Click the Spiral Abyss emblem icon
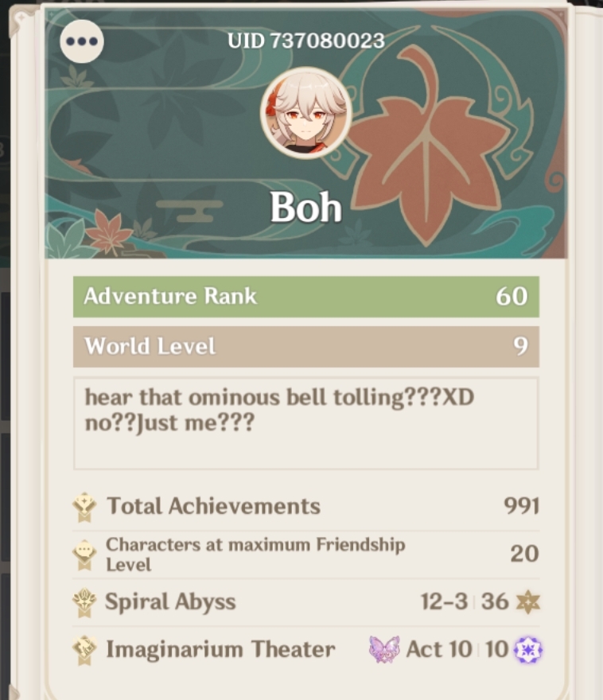This screenshot has width=603, height=700. (x=84, y=602)
